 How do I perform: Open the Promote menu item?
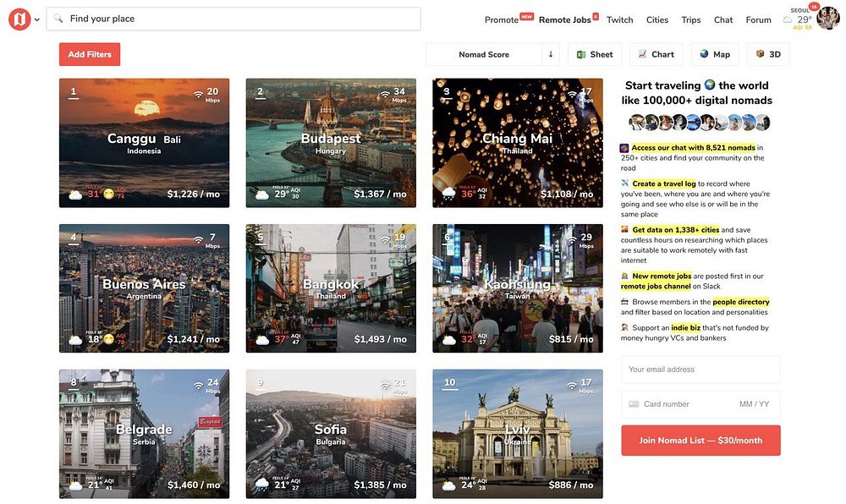[x=501, y=20]
